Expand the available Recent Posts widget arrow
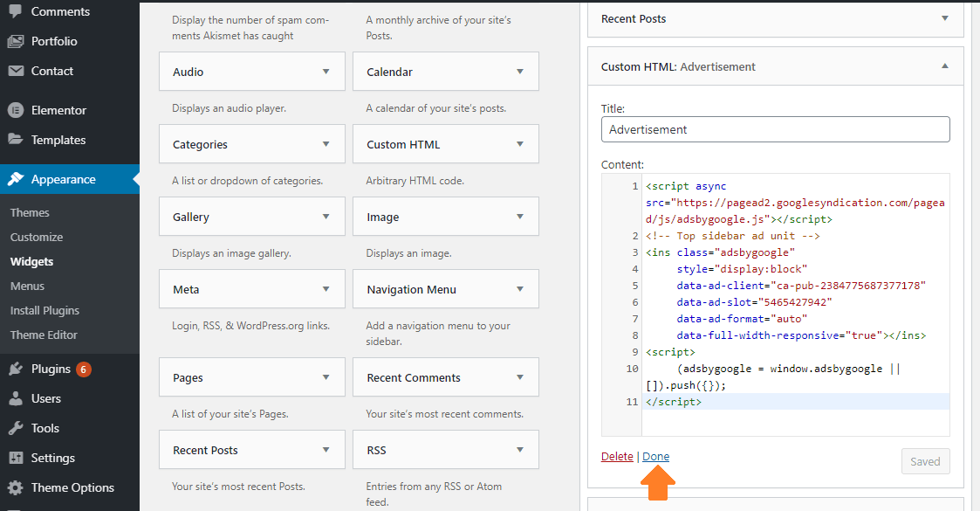This screenshot has height=511, width=980. click(326, 451)
